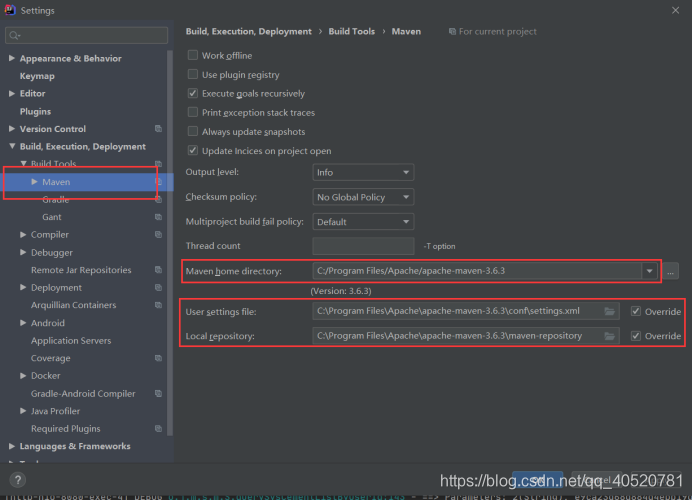Screen dimensions: 692x500
Task: Uncheck Update indices on project open
Action: 193,150
